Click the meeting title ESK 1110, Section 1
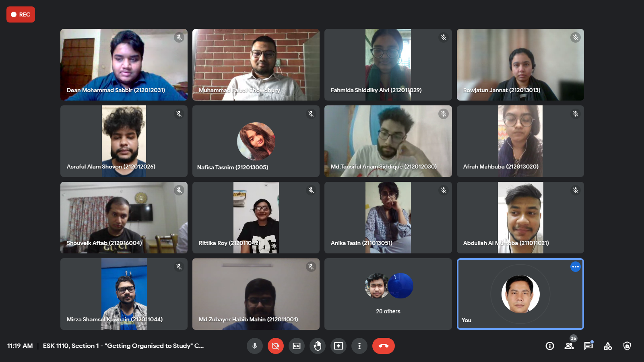Screen dimensions: 644x362 (x=123, y=346)
